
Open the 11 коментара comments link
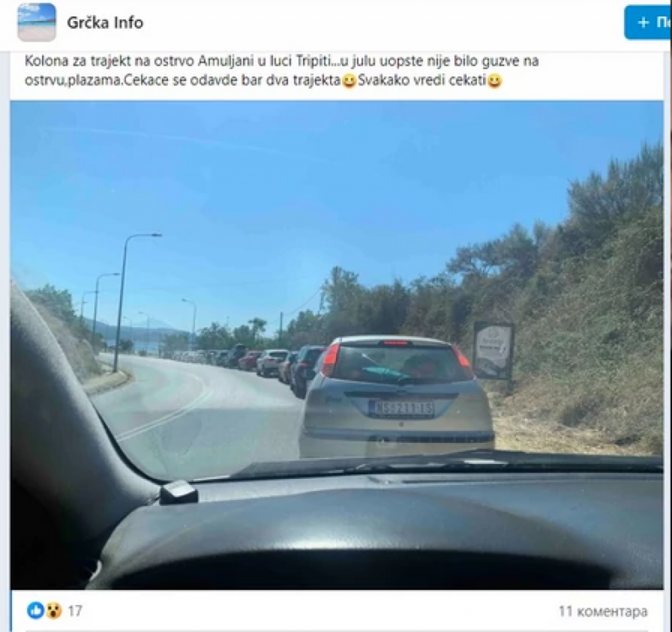(603, 611)
